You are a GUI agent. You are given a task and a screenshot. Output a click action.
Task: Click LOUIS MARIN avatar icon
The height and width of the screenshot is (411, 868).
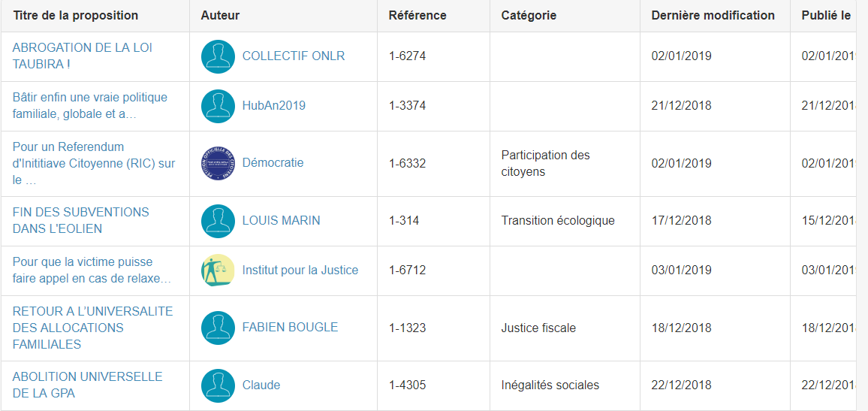point(218,221)
